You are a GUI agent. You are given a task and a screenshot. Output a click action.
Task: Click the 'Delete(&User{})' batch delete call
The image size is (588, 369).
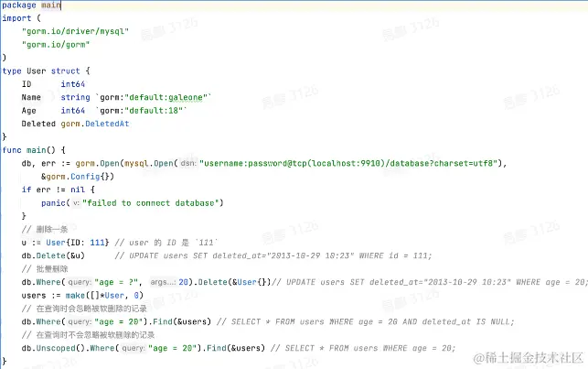(234, 282)
